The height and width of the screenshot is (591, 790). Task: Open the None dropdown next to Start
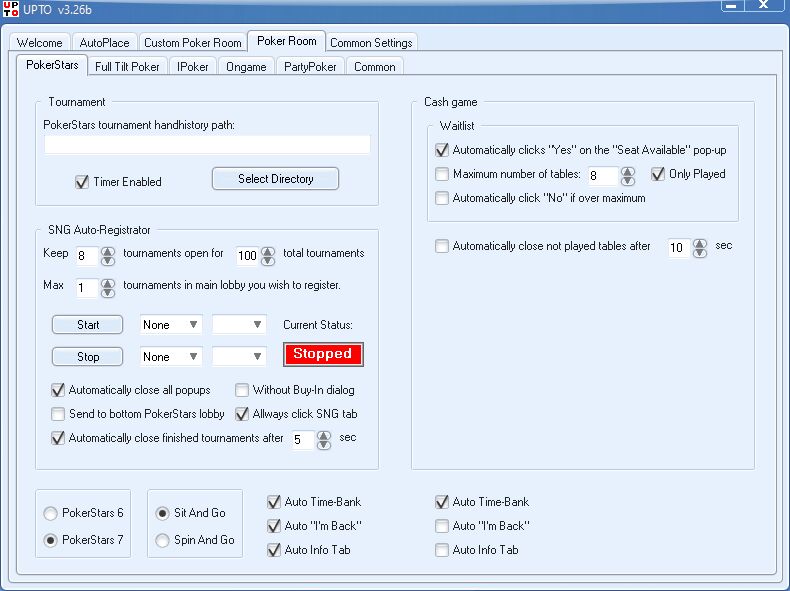(171, 325)
